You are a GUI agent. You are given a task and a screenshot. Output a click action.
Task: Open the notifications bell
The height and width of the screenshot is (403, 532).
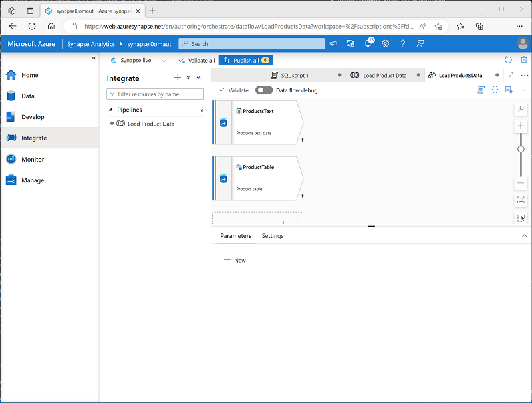click(368, 43)
